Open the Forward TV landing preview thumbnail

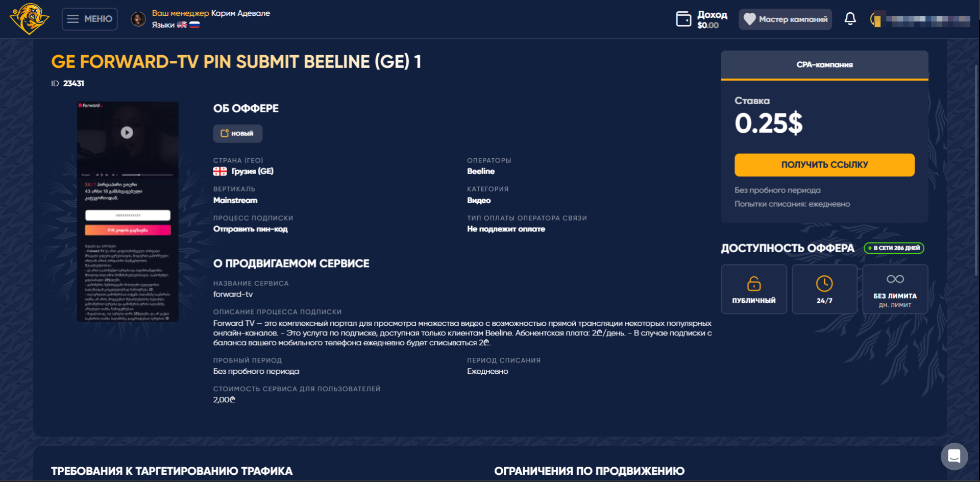pos(128,211)
